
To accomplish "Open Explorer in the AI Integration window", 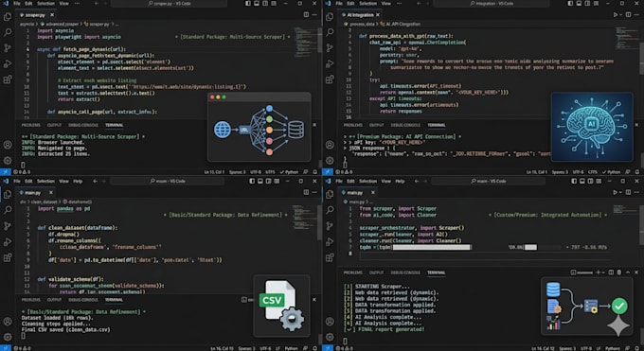I will coord(330,17).
